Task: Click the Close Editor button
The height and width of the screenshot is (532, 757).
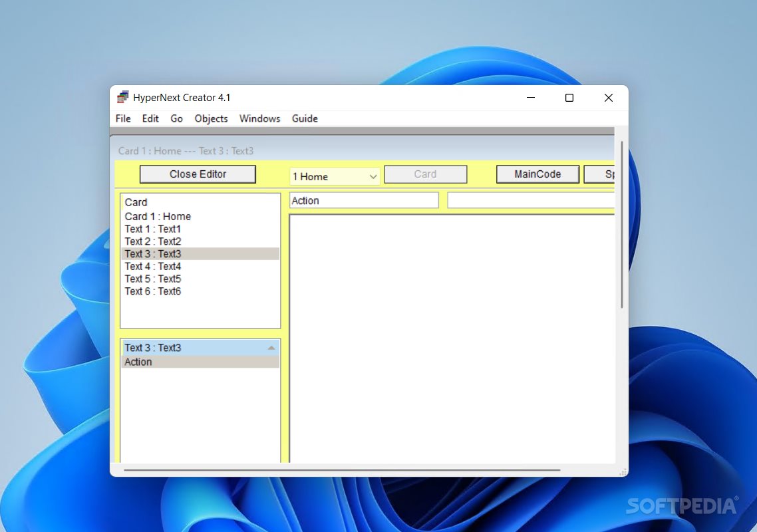Action: coord(198,174)
